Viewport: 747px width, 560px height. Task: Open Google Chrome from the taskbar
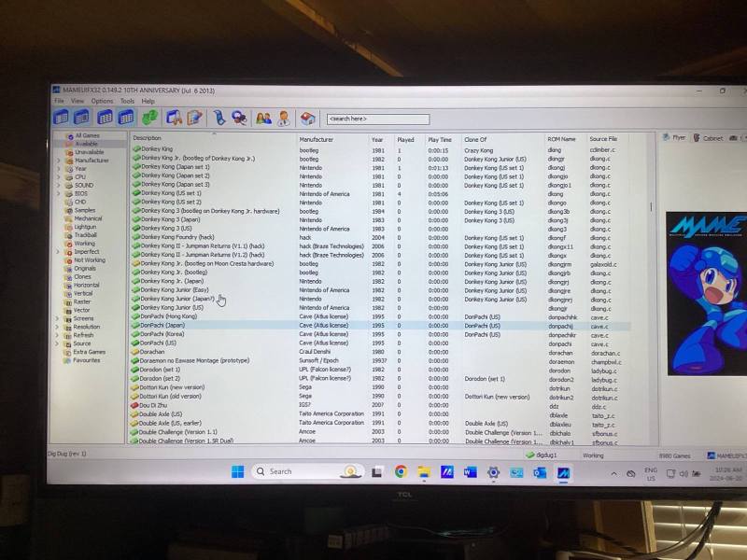(401, 471)
